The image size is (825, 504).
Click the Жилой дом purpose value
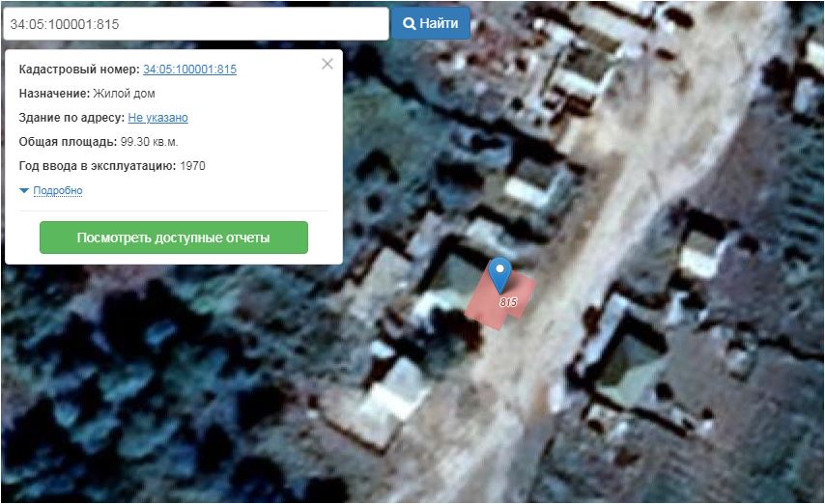coord(125,94)
